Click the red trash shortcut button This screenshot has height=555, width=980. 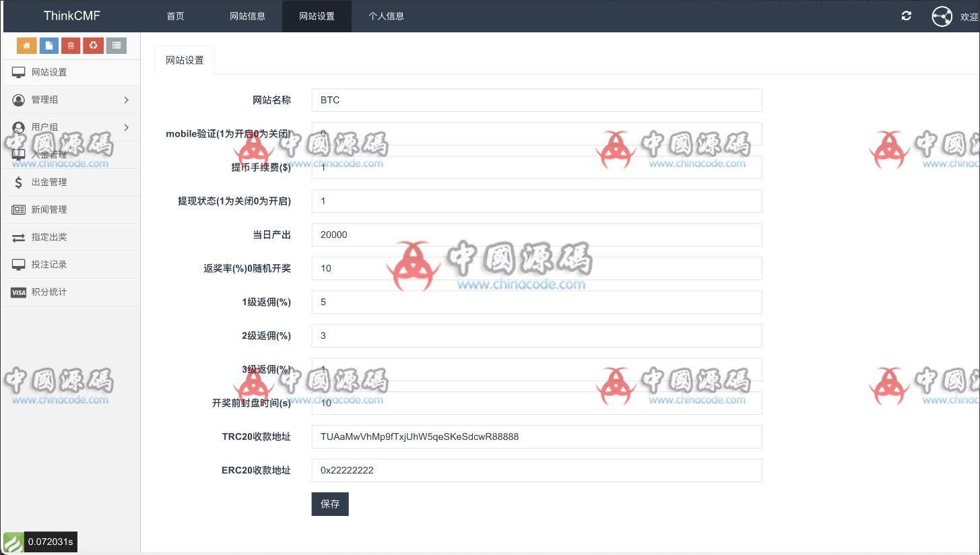click(71, 46)
